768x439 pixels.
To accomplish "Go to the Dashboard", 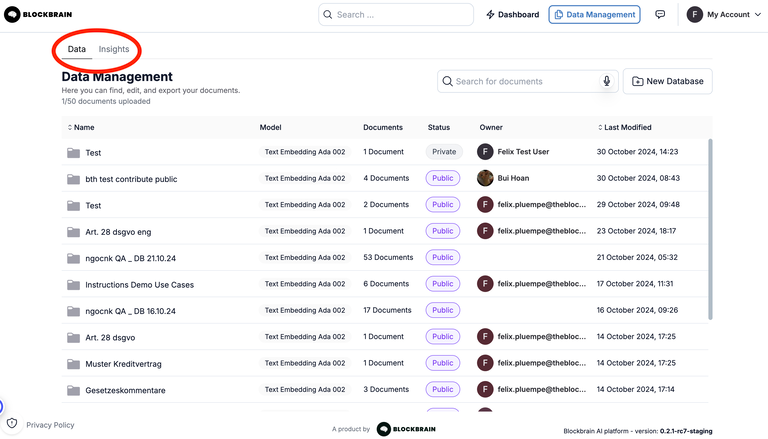I will (512, 15).
